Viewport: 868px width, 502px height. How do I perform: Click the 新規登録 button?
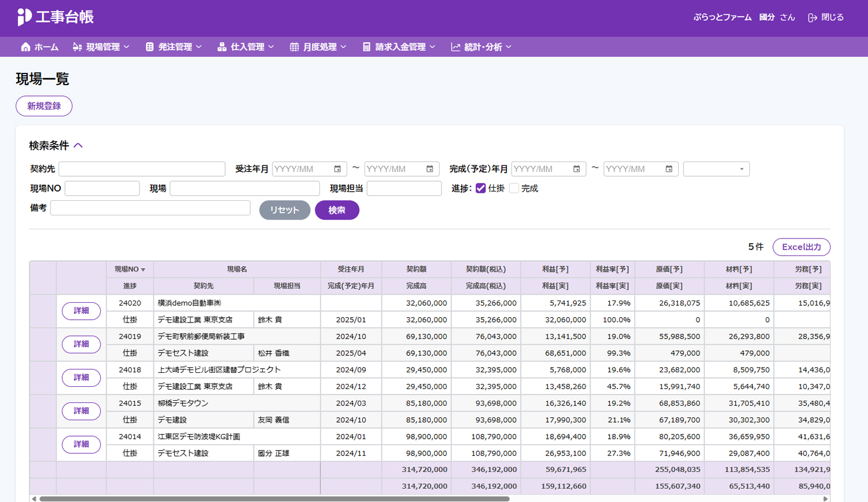point(44,106)
